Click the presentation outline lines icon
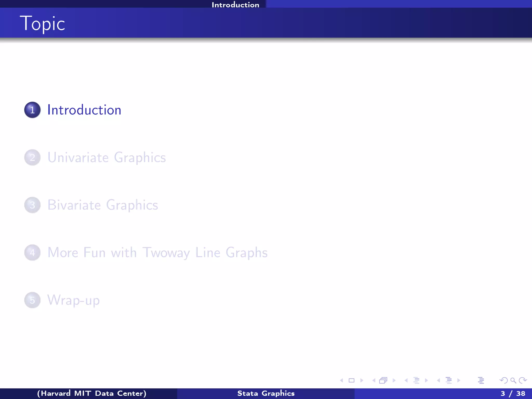 481,380
